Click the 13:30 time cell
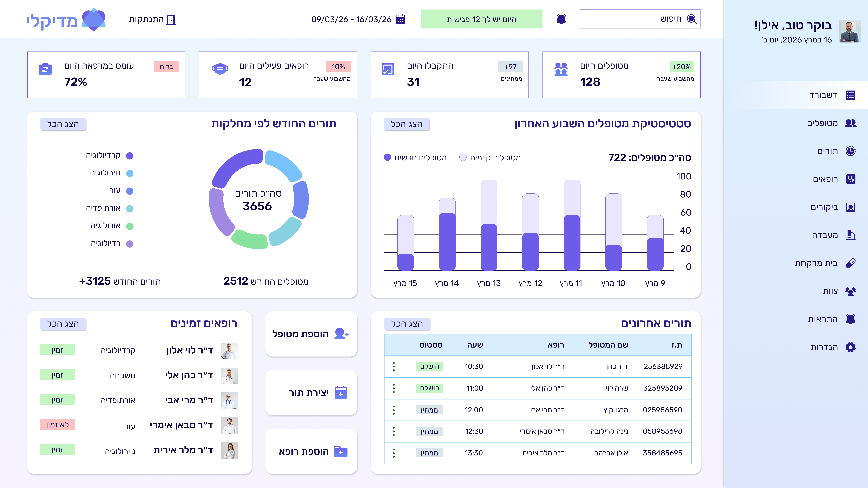The width and height of the screenshot is (868, 488). [474, 453]
